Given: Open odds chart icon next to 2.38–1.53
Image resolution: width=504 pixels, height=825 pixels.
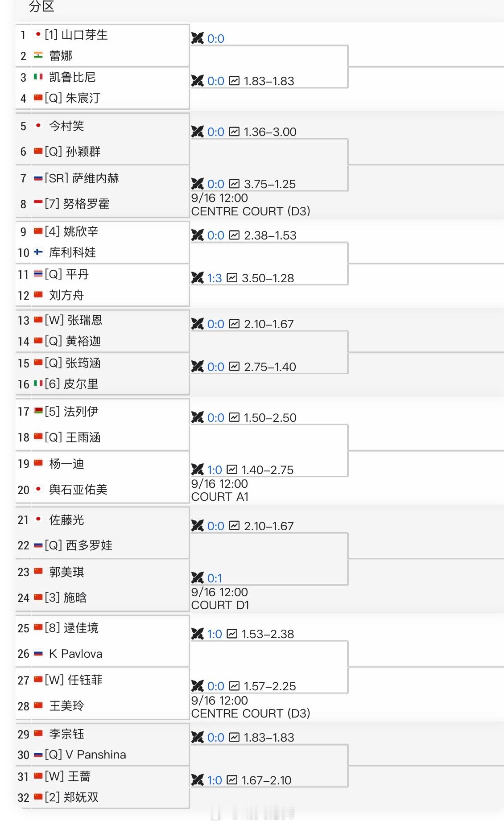Looking at the screenshot, I should pyautogui.click(x=234, y=235).
